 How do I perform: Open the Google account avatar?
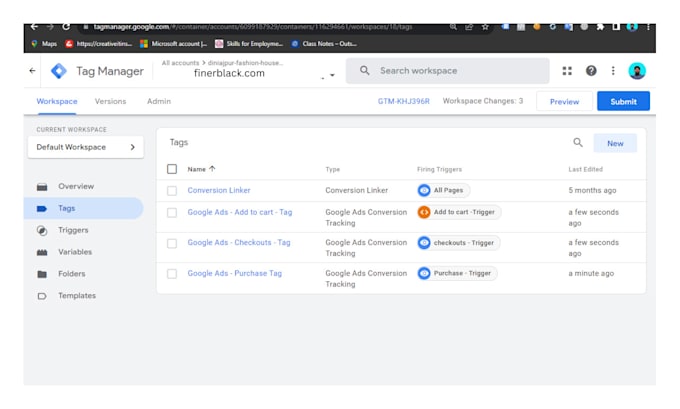click(x=637, y=71)
